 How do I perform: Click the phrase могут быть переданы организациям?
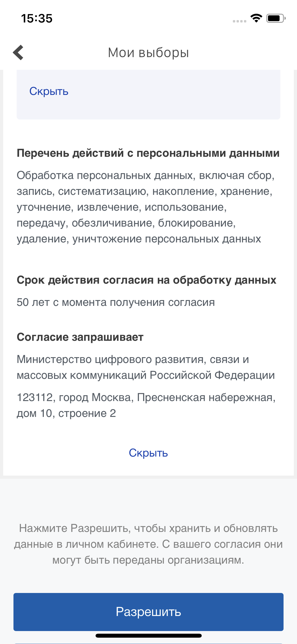[148, 560]
